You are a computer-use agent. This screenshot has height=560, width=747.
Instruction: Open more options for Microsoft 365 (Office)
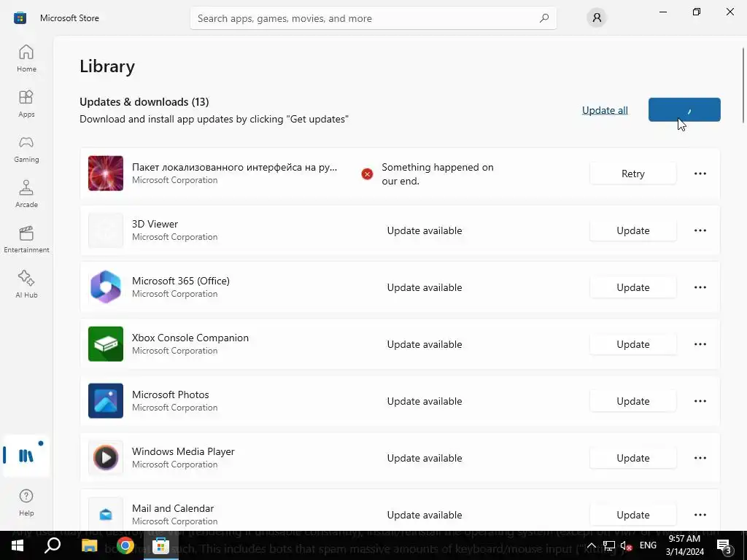coord(700,287)
